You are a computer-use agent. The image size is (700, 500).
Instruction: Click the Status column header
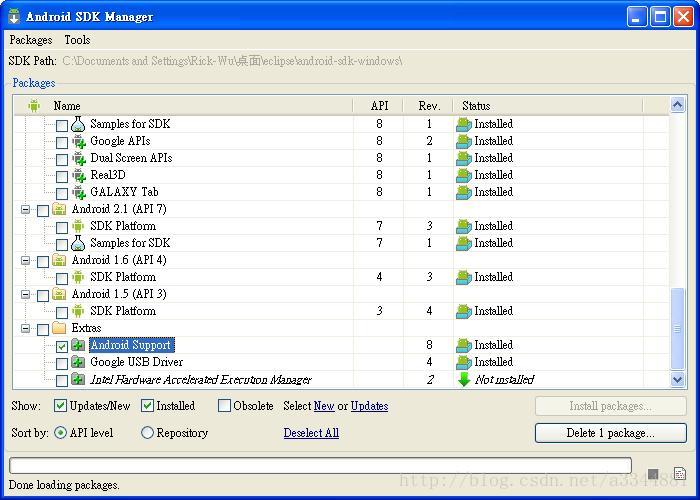(x=548, y=106)
